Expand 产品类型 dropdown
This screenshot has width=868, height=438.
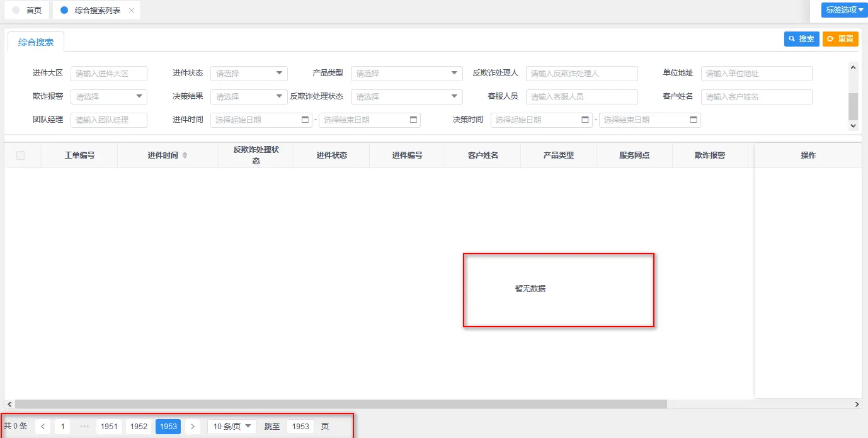pyautogui.click(x=407, y=74)
